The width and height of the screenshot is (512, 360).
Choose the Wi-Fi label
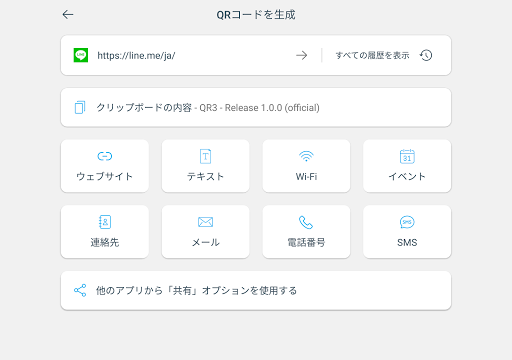306,176
